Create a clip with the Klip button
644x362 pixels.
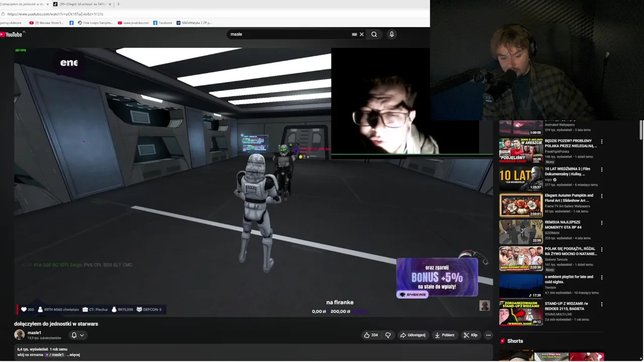[470, 335]
